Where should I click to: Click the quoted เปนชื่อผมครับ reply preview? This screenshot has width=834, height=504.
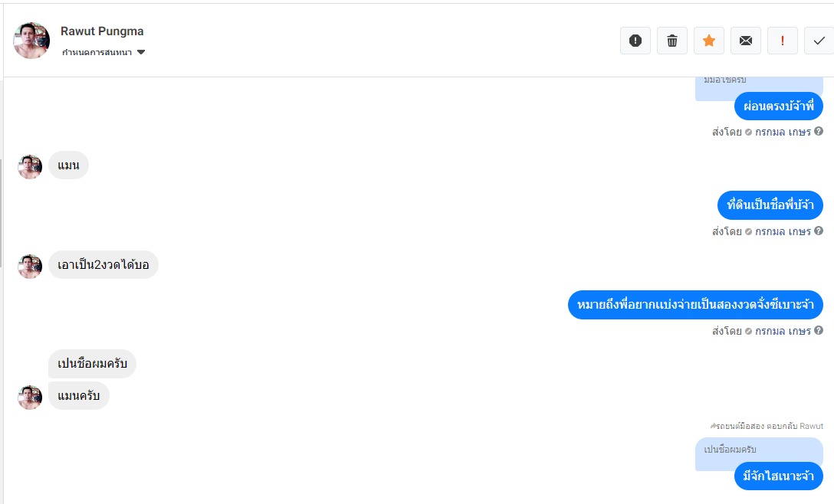[759, 450]
